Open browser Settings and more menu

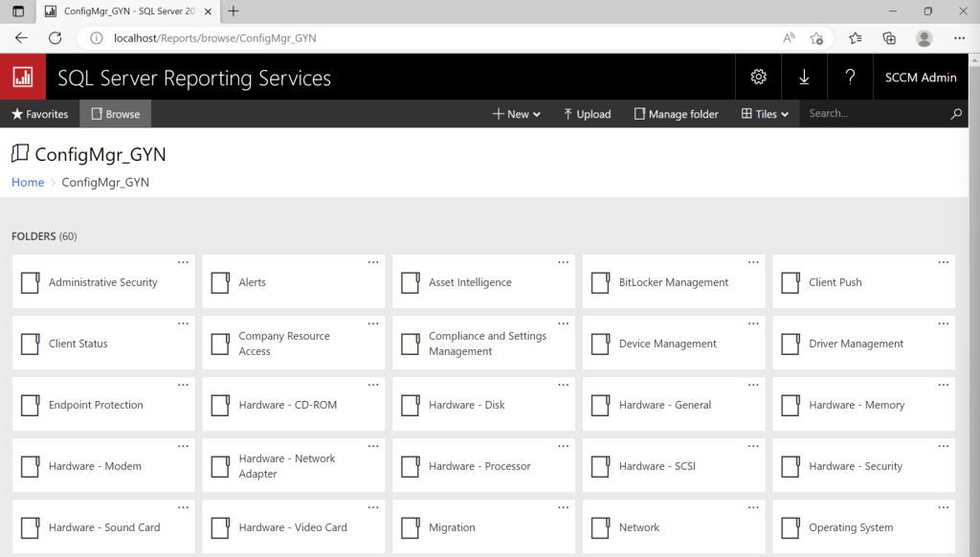[x=959, y=38]
